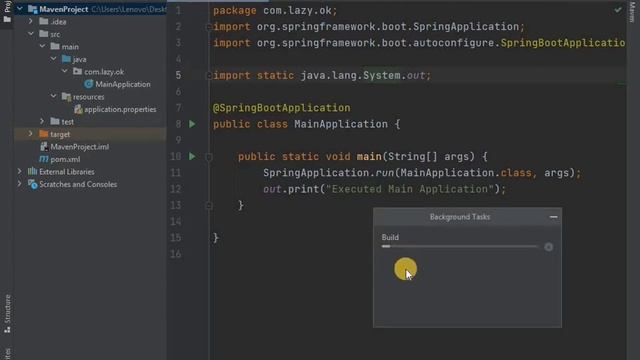Click the 'Executed Main Application' string

click(410, 189)
